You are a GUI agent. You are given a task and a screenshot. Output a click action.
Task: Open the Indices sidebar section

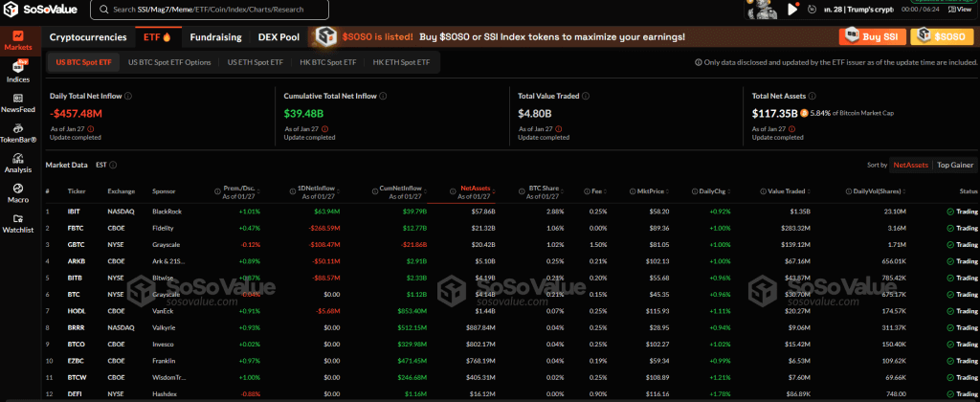[18, 71]
